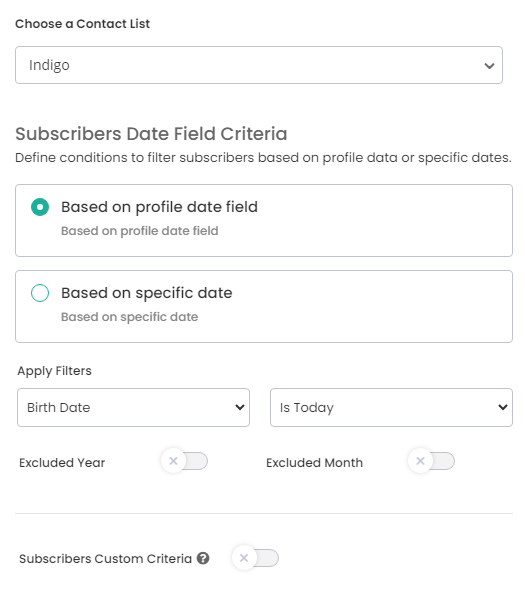This screenshot has width=525, height=601.
Task: Enable the Excluded Year toggle
Action: pyautogui.click(x=185, y=461)
